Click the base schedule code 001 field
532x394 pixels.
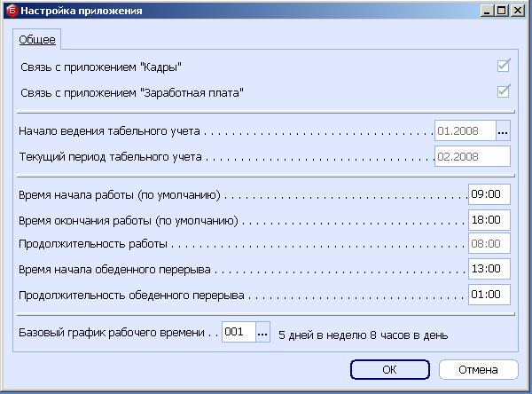tap(238, 332)
